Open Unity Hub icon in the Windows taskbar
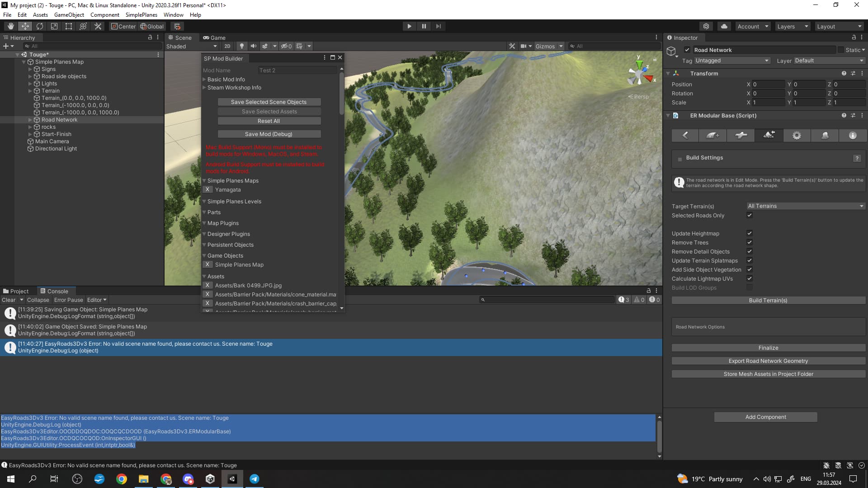This screenshot has height=488, width=868. (210, 479)
